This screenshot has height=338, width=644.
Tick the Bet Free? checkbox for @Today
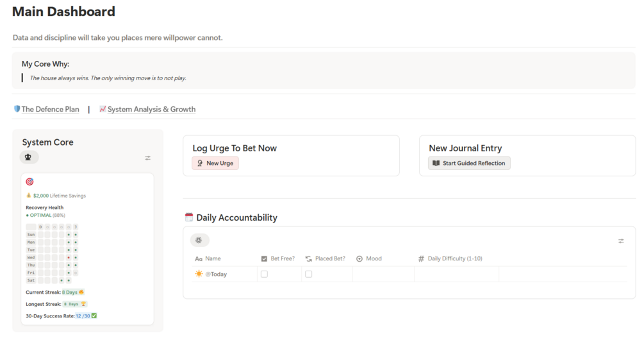(264, 274)
